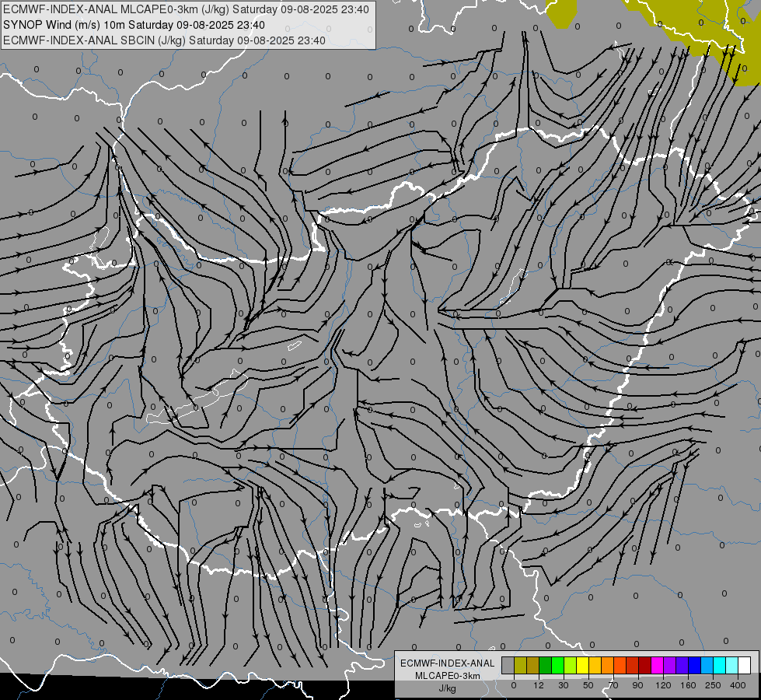761x700 pixels.
Task: Click the dark red legend swatch
Action: coord(645,665)
